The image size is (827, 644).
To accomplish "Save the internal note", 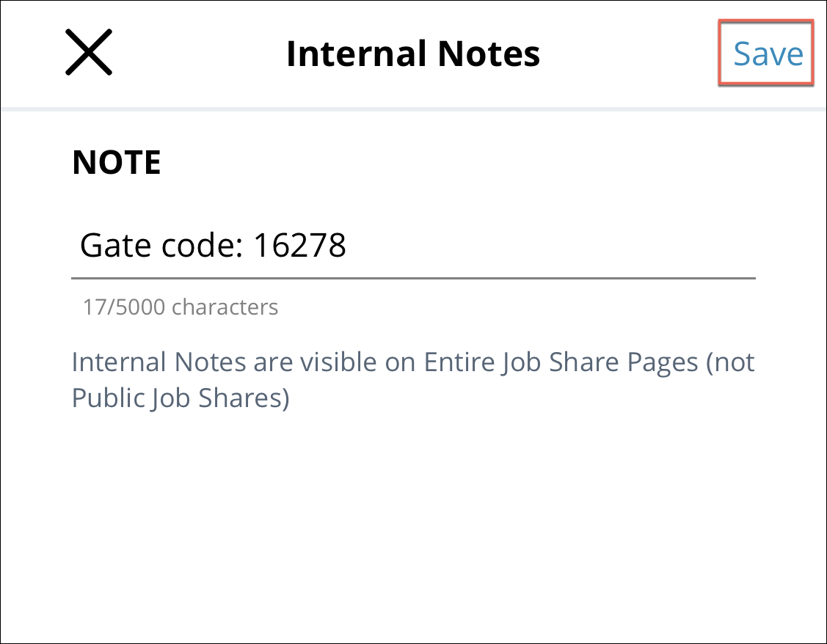I will [x=768, y=54].
